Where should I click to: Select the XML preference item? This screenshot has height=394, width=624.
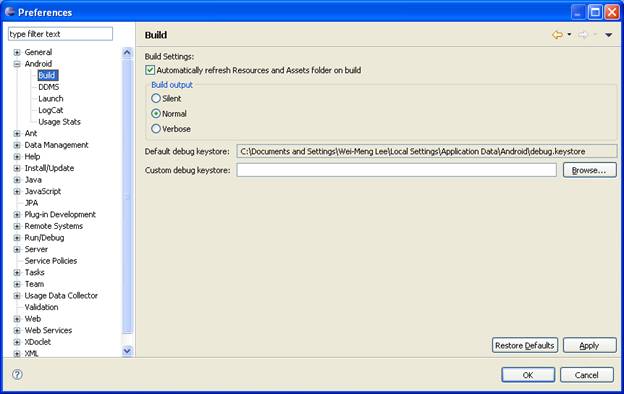pos(31,353)
